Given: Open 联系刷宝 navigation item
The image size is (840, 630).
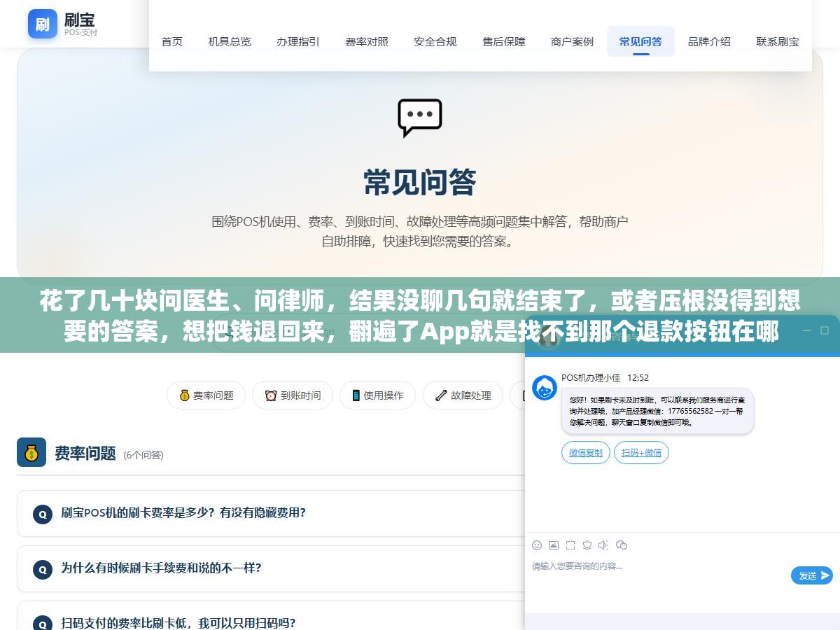Looking at the screenshot, I should coord(778,41).
